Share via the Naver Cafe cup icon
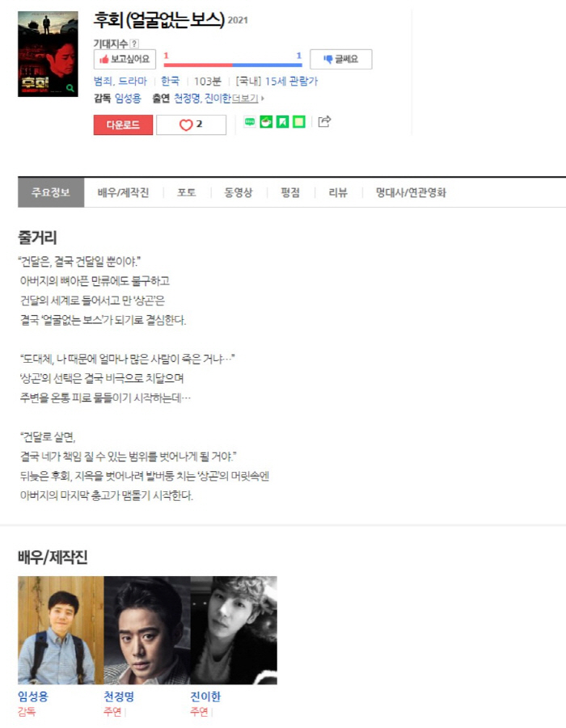Screen dimensions: 566x728 click(x=266, y=122)
